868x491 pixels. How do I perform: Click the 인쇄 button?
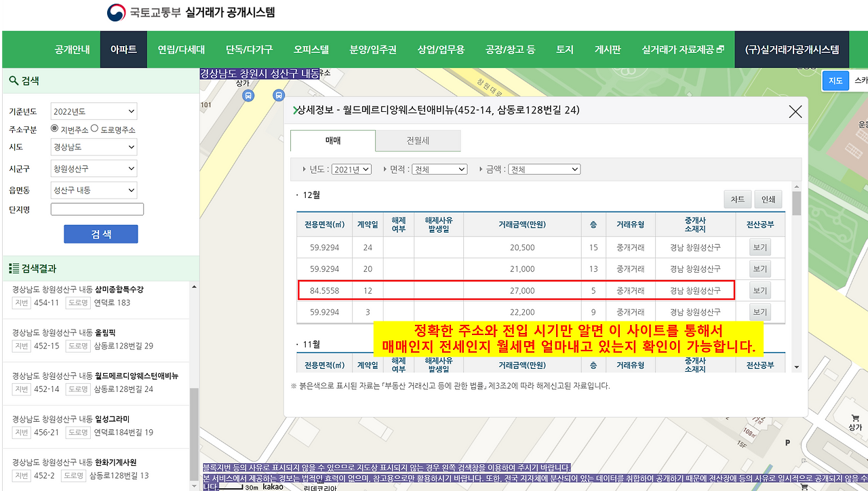[768, 199]
